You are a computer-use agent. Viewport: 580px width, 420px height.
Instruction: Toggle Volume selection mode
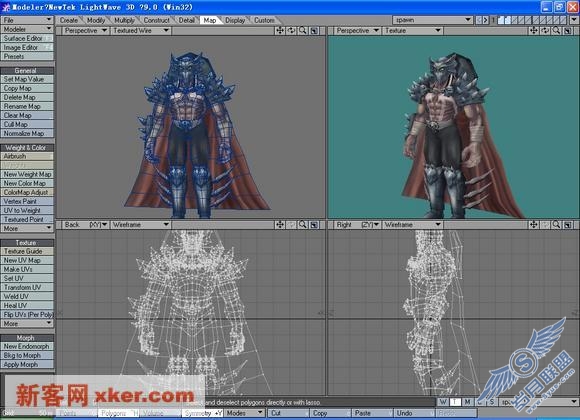(x=160, y=413)
